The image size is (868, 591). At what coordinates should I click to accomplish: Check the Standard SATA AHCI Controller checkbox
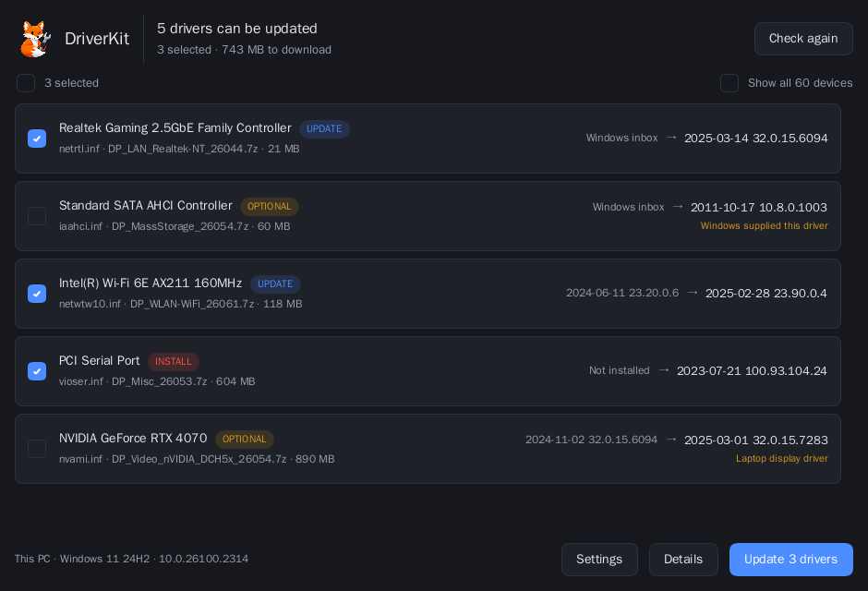coord(37,216)
